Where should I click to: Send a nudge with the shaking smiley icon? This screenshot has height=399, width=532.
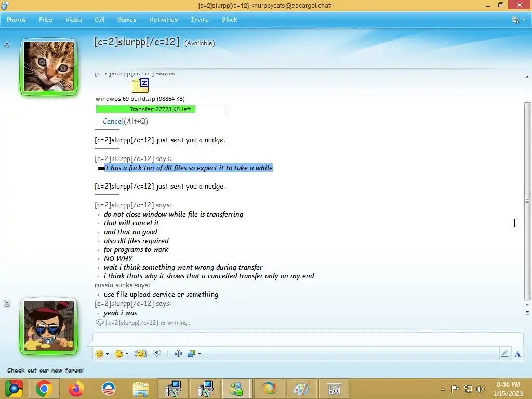(141, 354)
